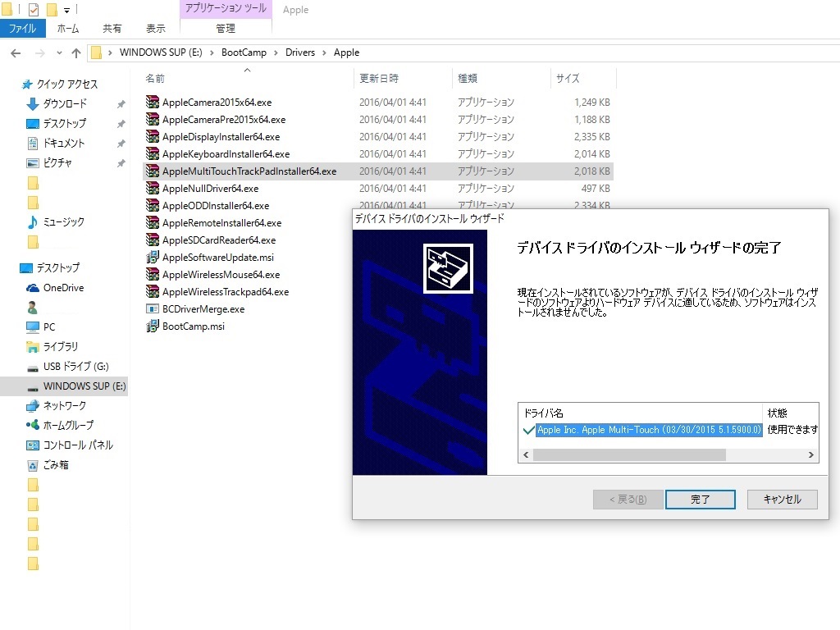
Task: Click BootCamp in the address breadcrumb
Action: (x=244, y=52)
